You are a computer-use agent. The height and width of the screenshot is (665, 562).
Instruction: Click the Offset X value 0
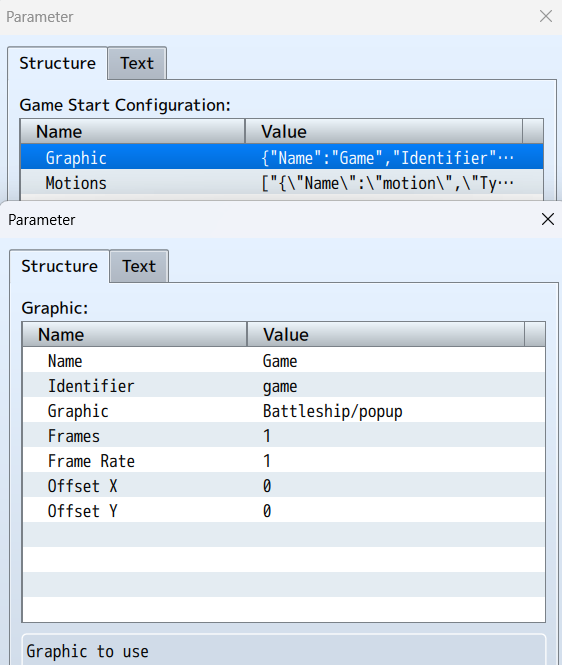(267, 486)
